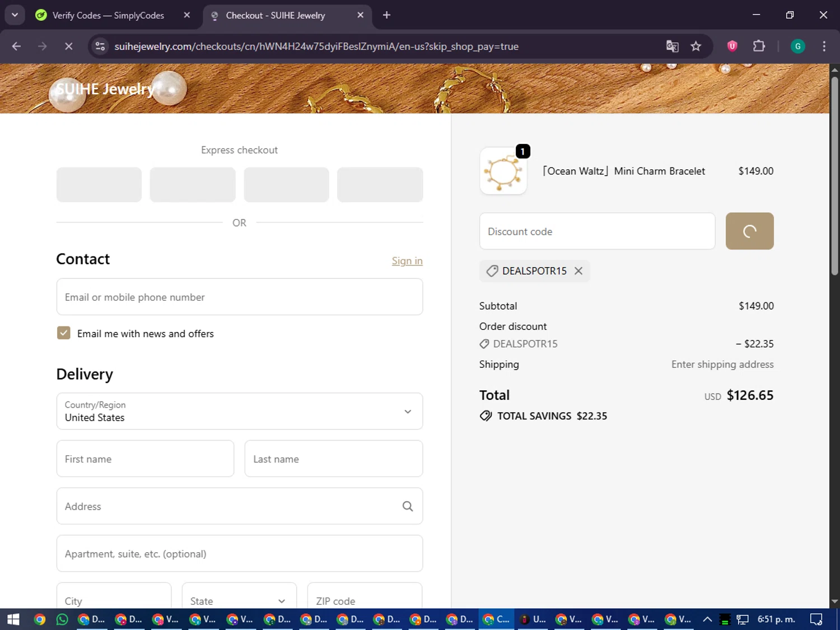Focus the ZIP code field

365,596
